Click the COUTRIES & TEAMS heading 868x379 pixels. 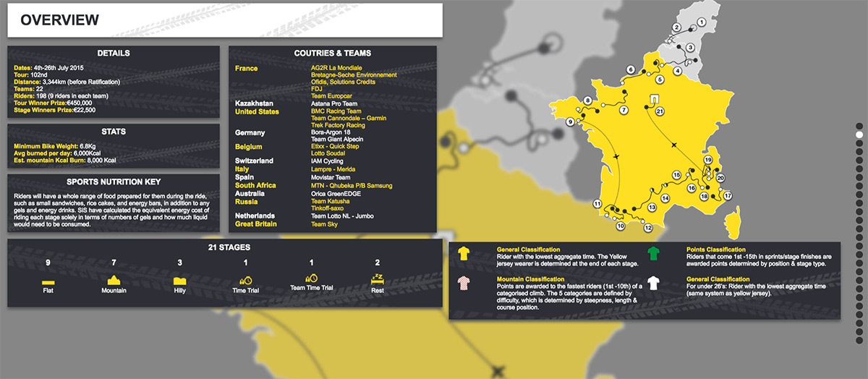[x=333, y=54]
